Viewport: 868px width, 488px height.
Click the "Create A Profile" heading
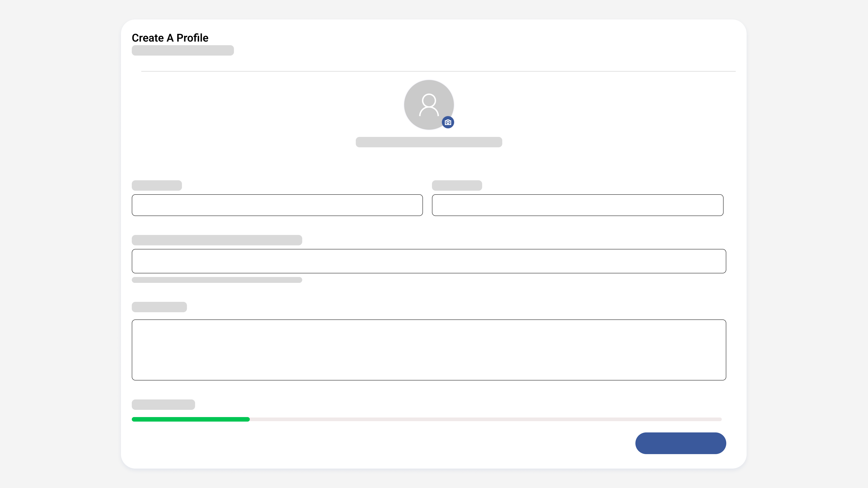[170, 38]
